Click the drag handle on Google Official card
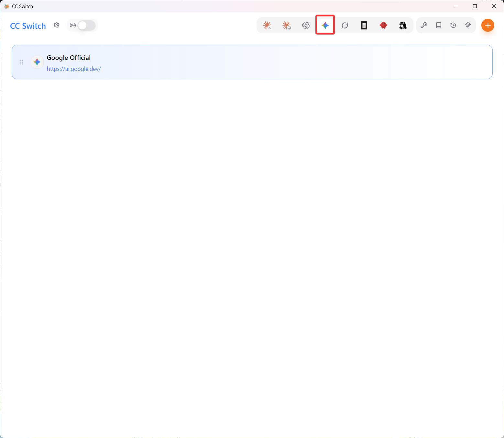Image resolution: width=504 pixels, height=438 pixels. (22, 62)
